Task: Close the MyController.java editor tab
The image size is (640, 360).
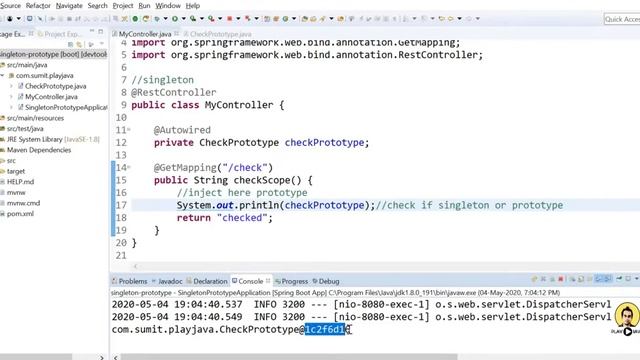Action: [x=176, y=33]
